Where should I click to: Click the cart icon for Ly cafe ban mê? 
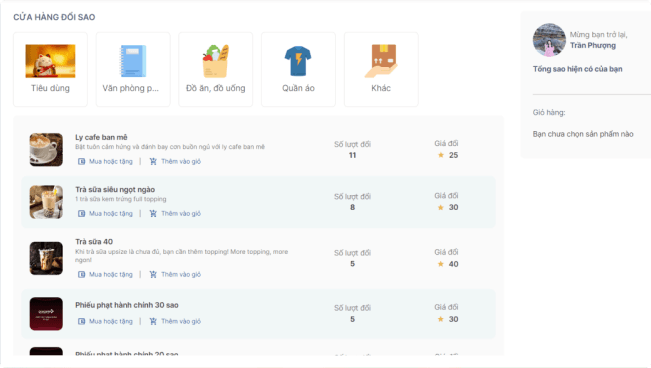[x=153, y=161]
